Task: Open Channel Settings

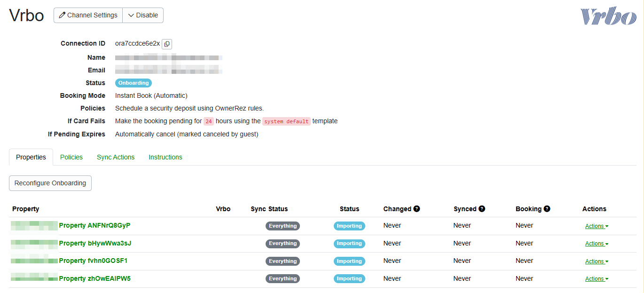Action: point(88,15)
